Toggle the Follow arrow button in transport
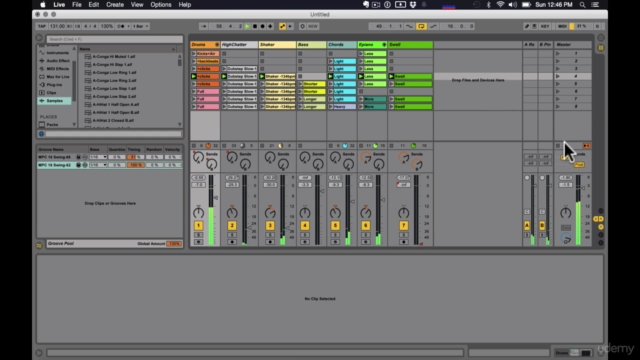The width and height of the screenshot is (640, 360). pos(203,26)
